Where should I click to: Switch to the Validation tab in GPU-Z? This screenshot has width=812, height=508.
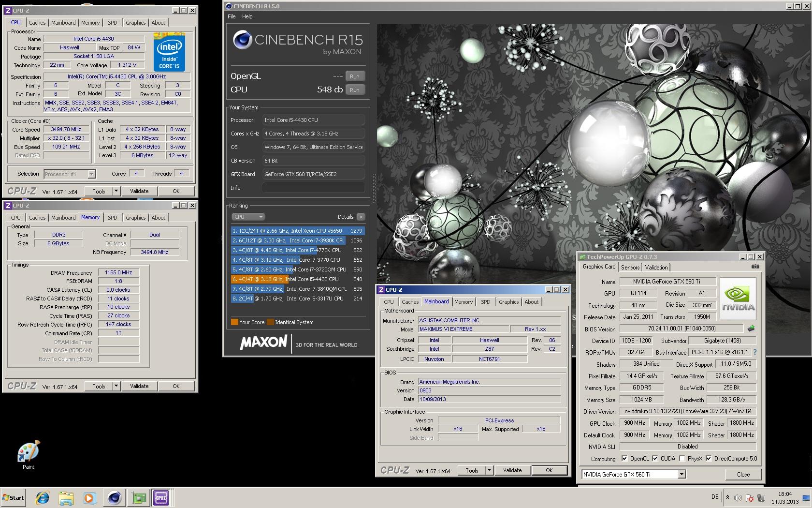point(656,268)
